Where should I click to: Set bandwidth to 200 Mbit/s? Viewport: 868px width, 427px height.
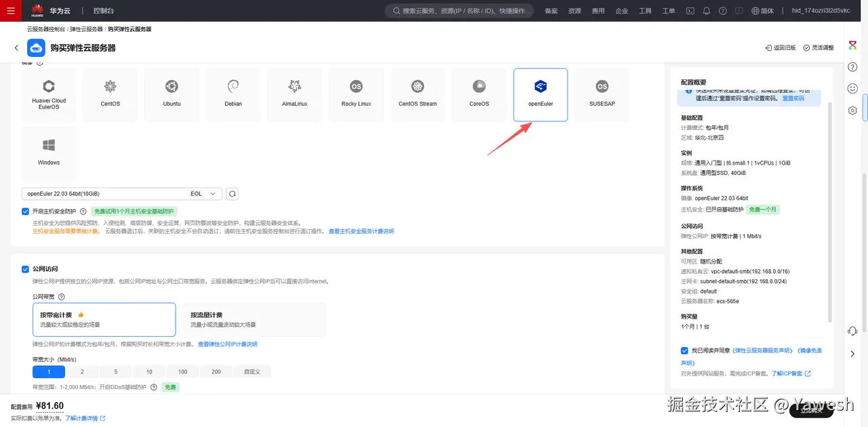(216, 371)
